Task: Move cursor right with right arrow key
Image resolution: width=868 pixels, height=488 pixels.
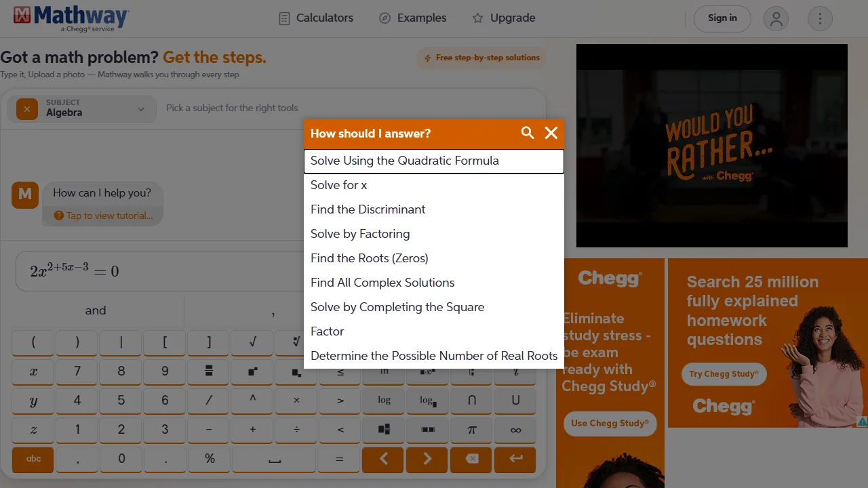Action: 427,459
